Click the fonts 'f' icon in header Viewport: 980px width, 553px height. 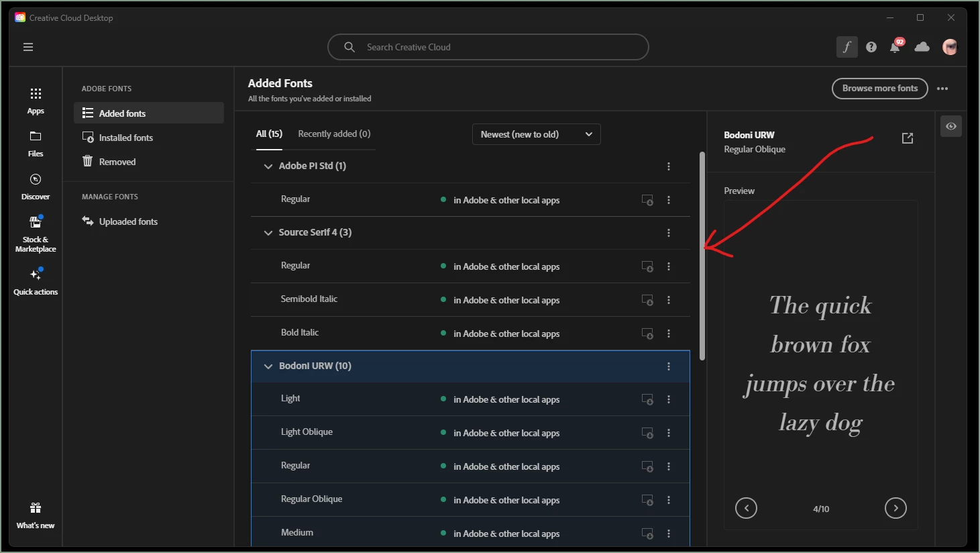click(847, 47)
